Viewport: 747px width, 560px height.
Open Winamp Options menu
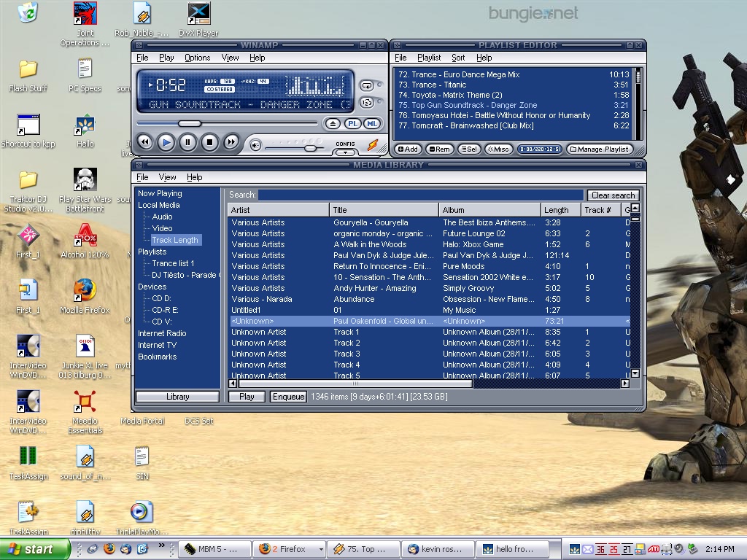click(x=197, y=58)
